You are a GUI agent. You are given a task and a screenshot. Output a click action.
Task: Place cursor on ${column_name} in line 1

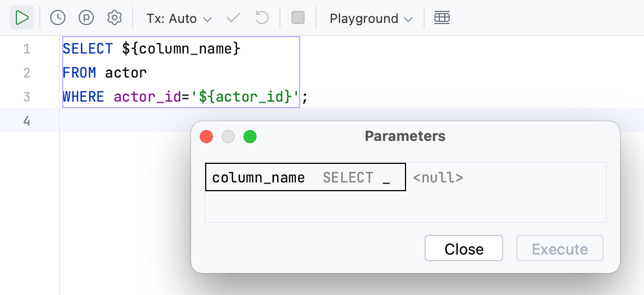[181, 49]
